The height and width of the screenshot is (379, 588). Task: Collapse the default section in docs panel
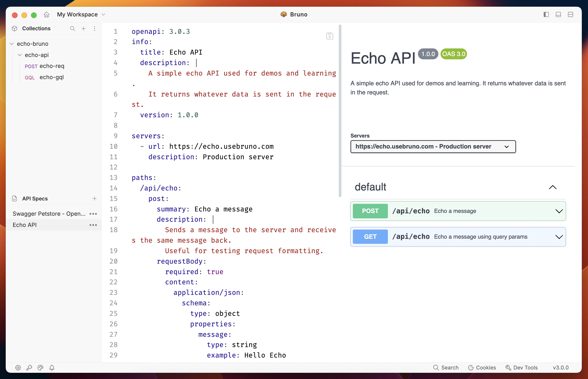point(553,188)
